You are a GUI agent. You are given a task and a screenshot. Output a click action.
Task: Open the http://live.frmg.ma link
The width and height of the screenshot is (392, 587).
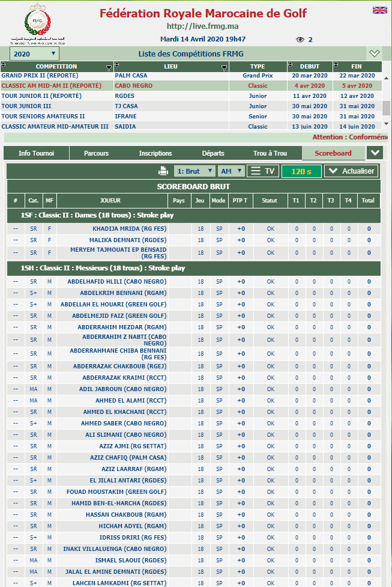point(202,26)
